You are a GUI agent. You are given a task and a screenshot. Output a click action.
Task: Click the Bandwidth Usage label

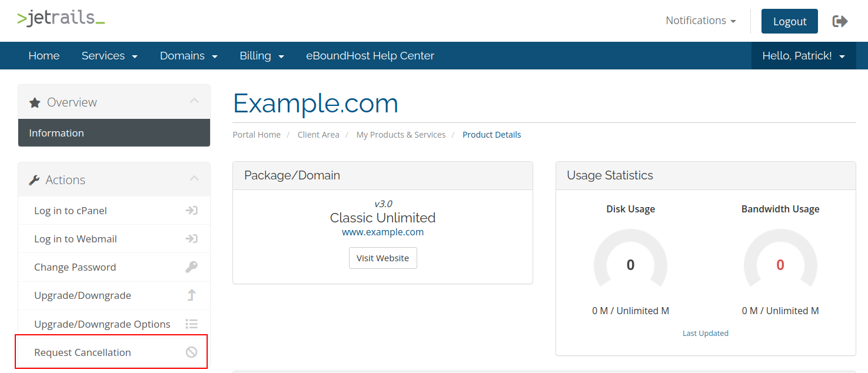(780, 209)
